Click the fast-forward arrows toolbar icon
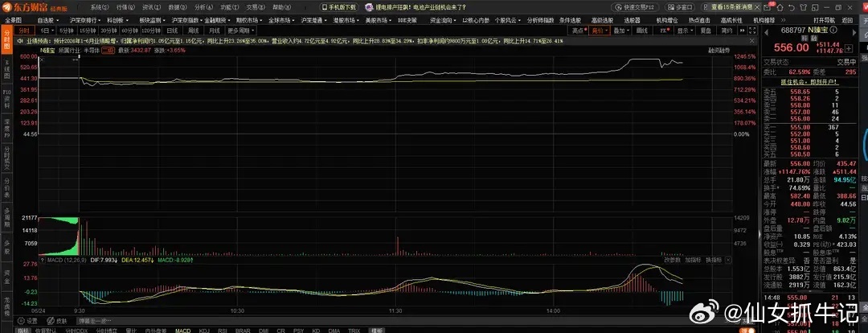Screen dimensions: 868x333 point(742,31)
